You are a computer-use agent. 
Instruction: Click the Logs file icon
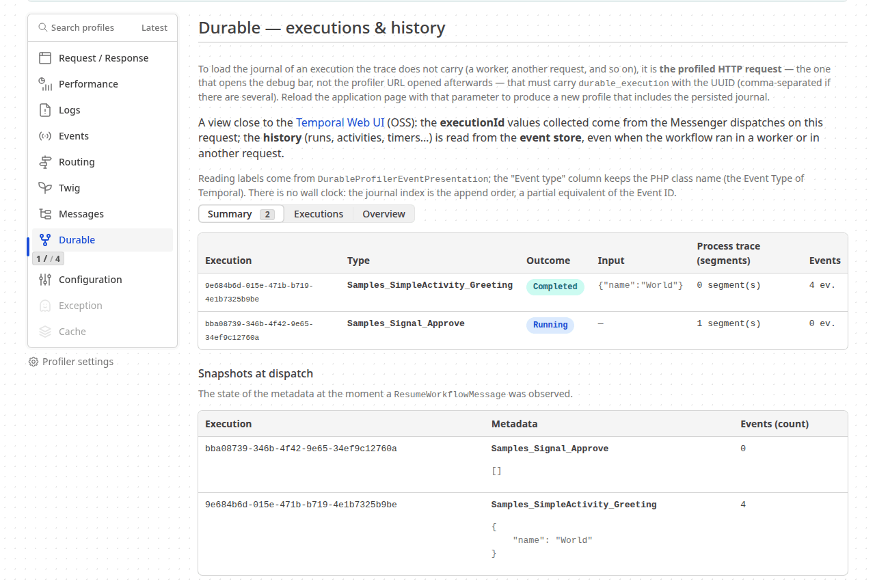[x=45, y=110]
